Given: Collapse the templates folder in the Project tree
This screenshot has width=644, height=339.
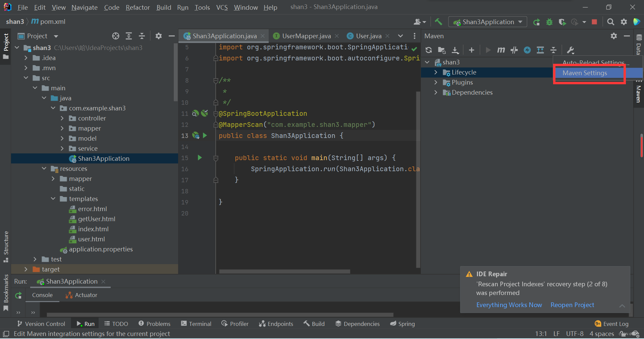Looking at the screenshot, I should (x=53, y=199).
